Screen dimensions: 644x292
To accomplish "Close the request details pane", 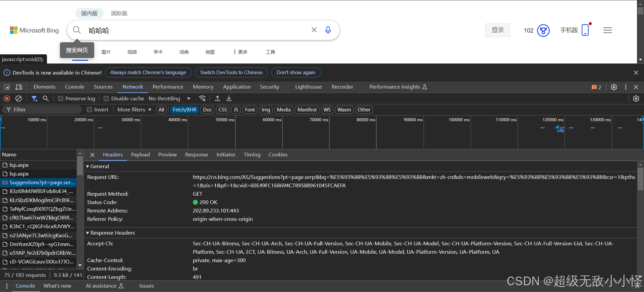I will [x=92, y=155].
